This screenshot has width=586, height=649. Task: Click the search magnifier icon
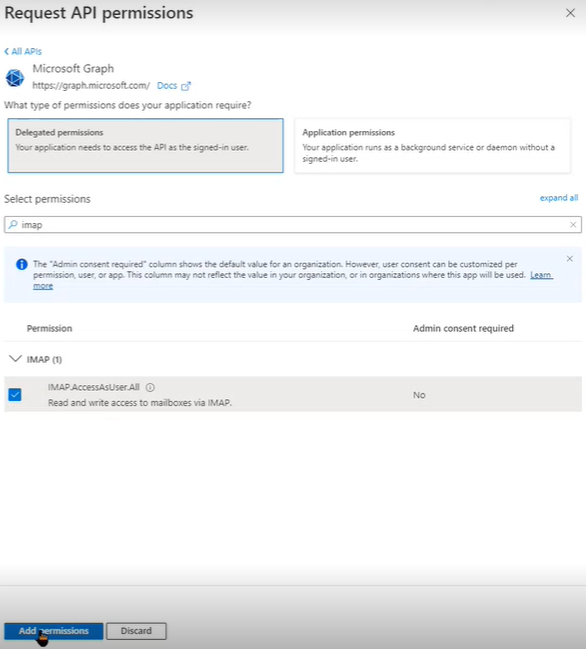13,224
